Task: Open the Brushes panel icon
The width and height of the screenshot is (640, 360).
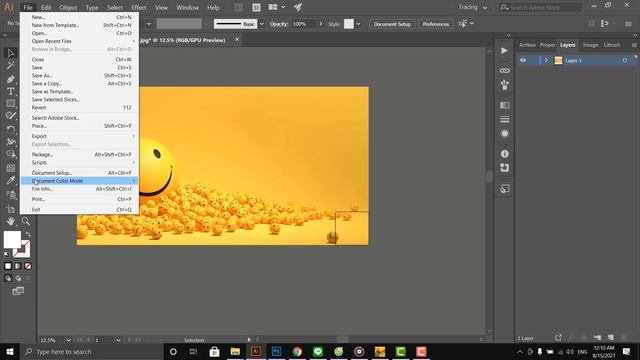Action: coord(504,85)
